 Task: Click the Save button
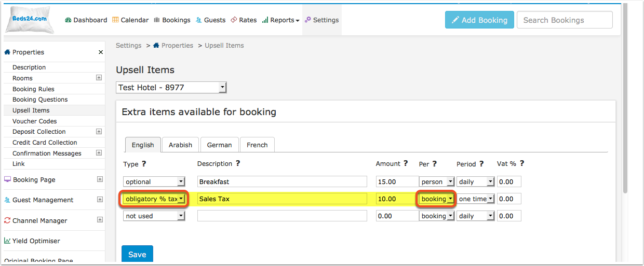pos(137,255)
